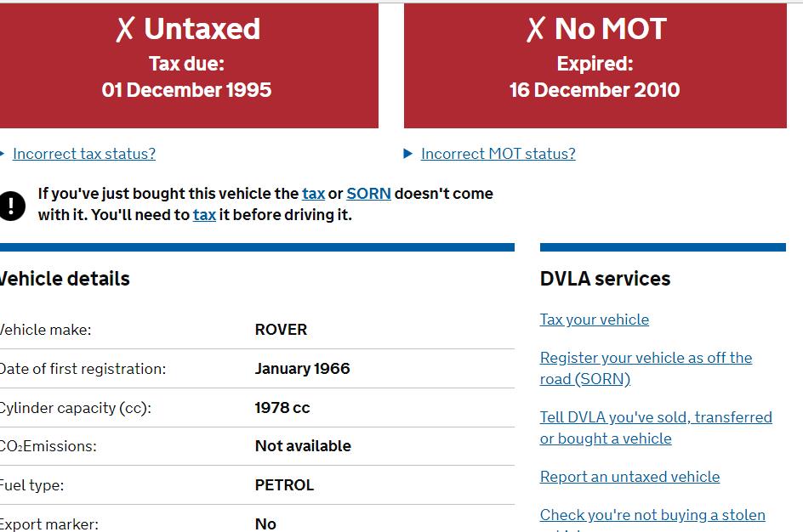Open Tell DVLA you've sold, transferred link

pyautogui.click(x=656, y=427)
